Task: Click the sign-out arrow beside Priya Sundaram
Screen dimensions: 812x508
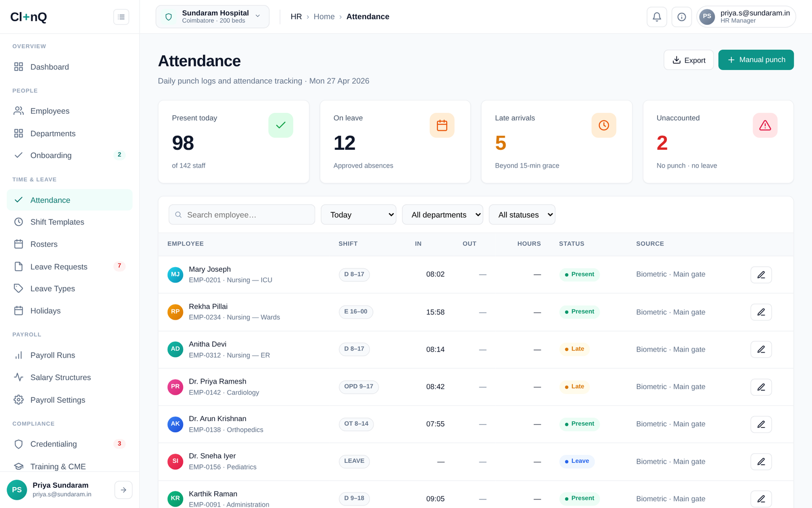Action: 123,490
